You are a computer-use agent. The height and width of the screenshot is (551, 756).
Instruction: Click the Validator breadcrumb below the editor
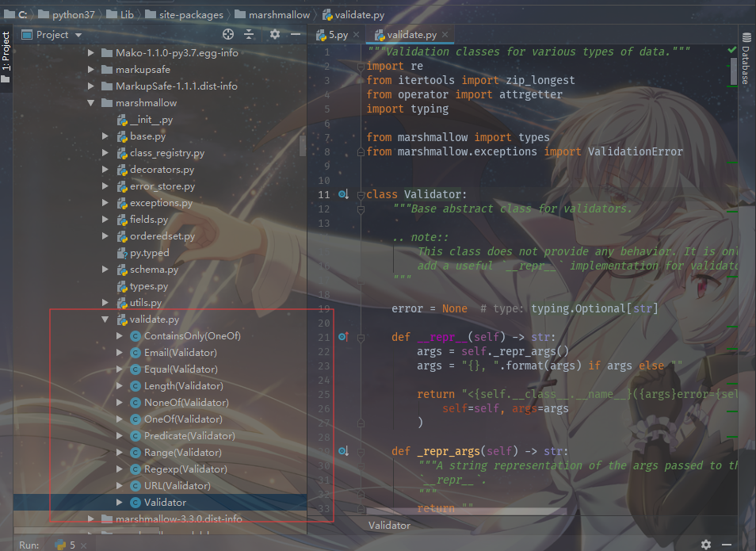coord(390,526)
